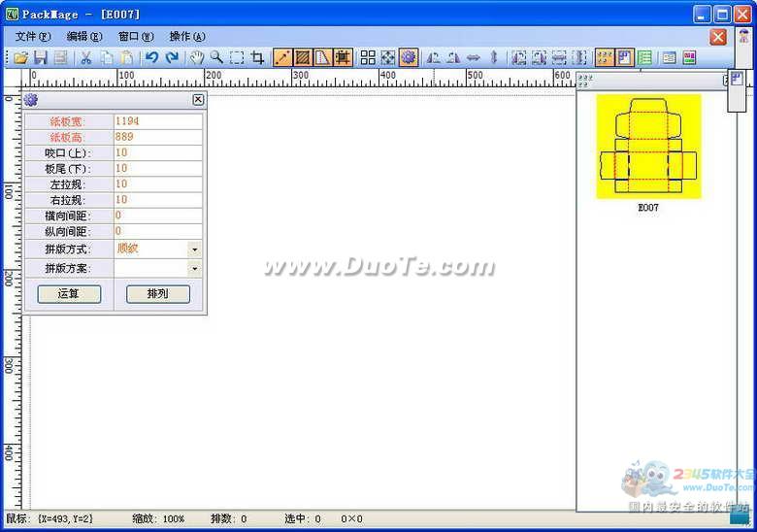Open the 操作(A) menu
757x532 pixels.
[187, 36]
